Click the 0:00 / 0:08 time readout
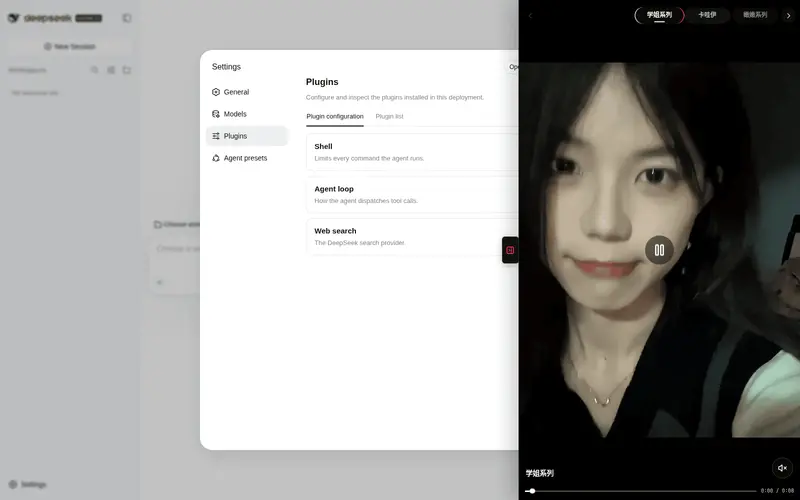The image size is (800, 500). (x=777, y=491)
